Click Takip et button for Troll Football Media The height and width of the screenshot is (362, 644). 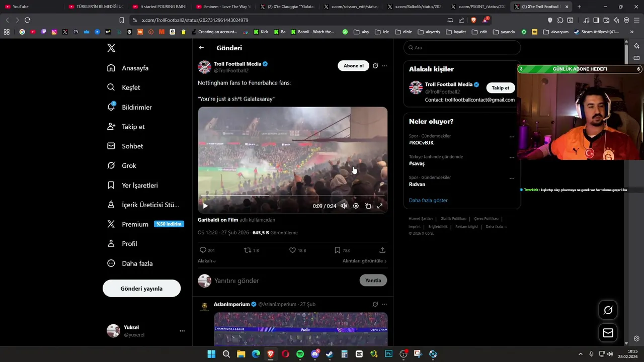(501, 88)
